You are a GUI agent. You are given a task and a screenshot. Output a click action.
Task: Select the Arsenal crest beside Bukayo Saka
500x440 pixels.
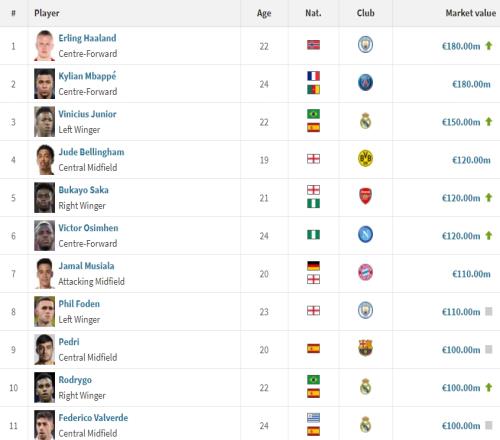tap(365, 196)
